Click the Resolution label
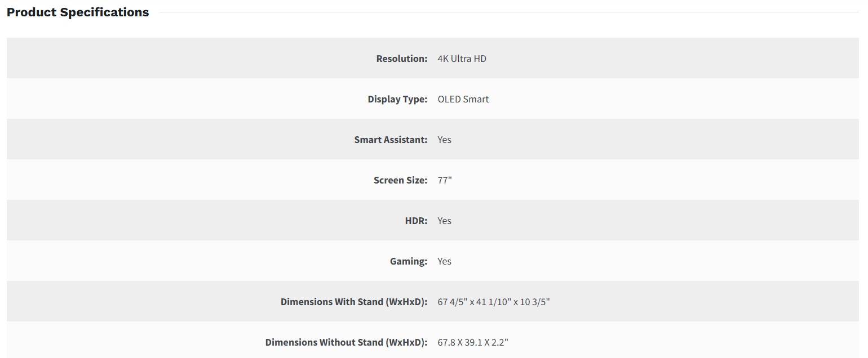The height and width of the screenshot is (358, 868). pyautogui.click(x=401, y=59)
